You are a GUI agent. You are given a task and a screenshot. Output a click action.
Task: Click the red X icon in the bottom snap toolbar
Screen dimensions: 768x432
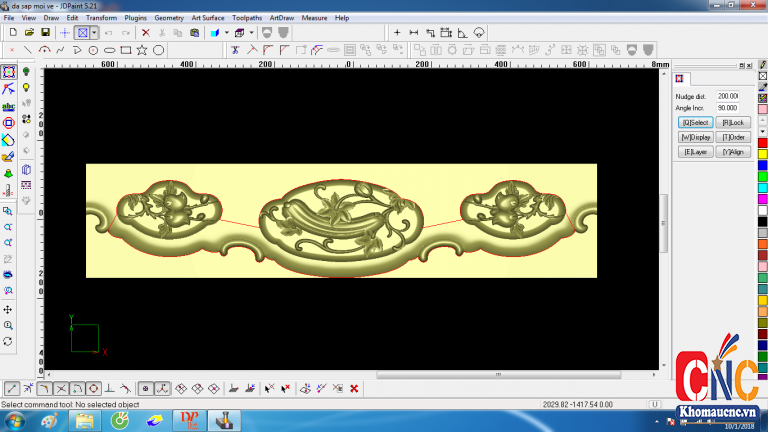click(x=354, y=388)
